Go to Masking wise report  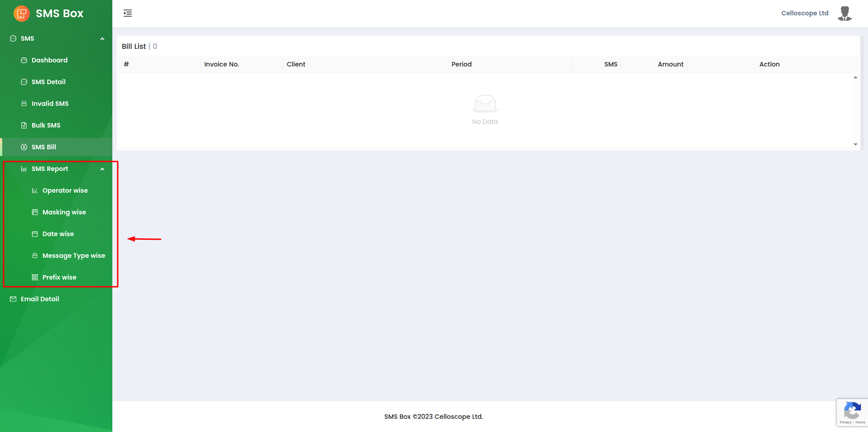[64, 212]
